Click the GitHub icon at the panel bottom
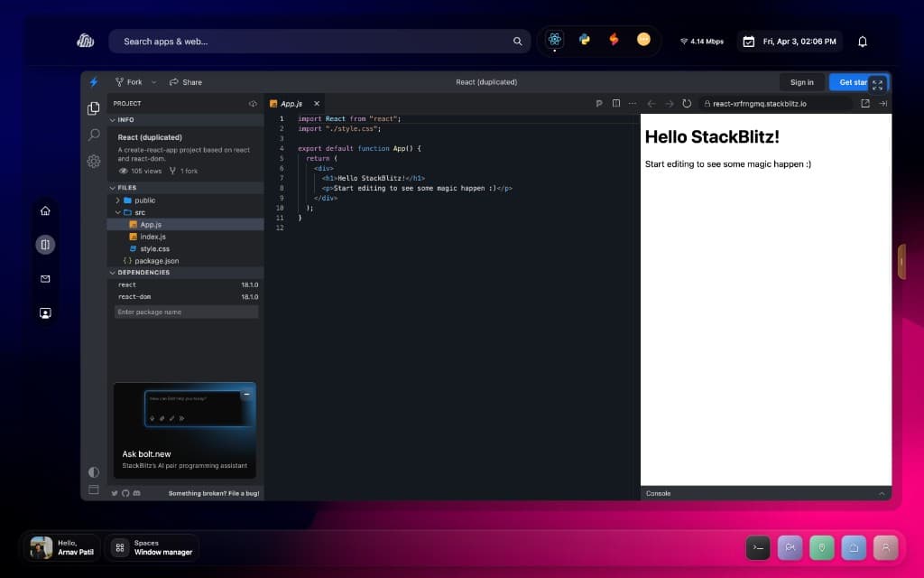Viewport: 924px width, 578px height. (x=125, y=493)
